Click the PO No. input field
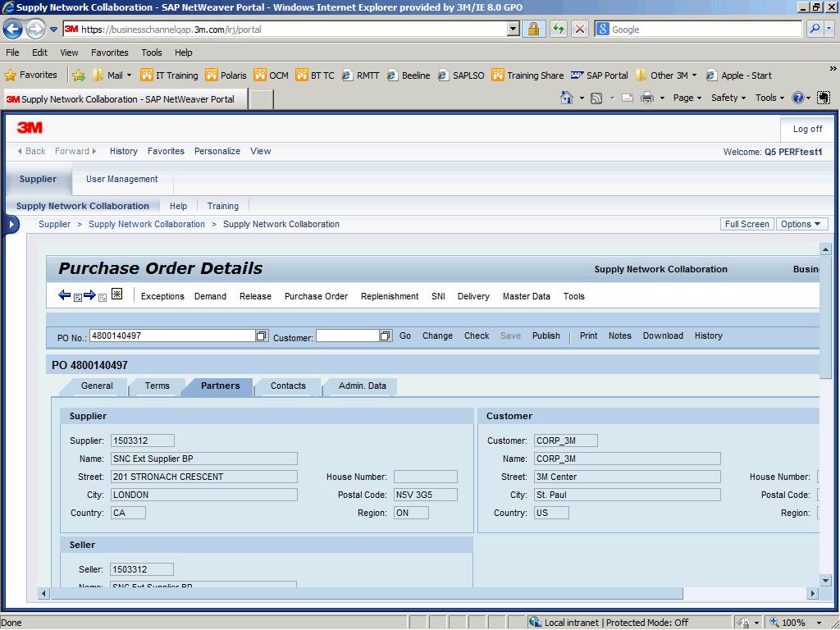840x630 pixels. (173, 336)
